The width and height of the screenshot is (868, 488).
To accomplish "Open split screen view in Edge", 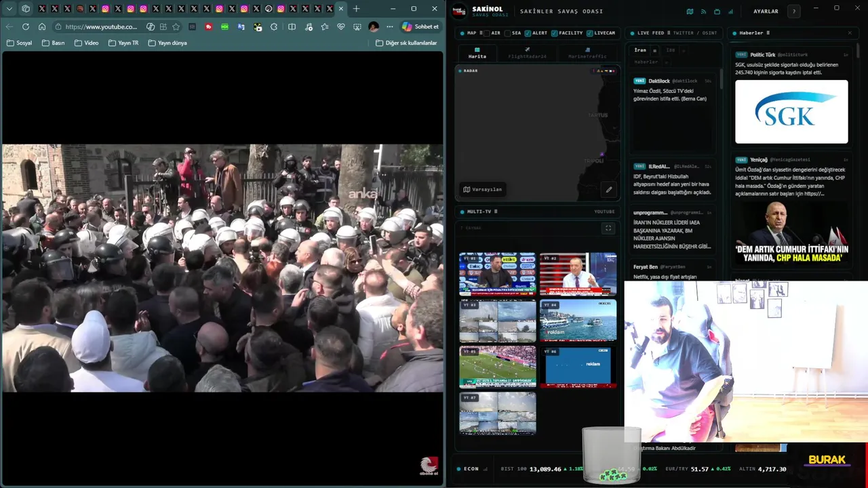I will (x=292, y=26).
